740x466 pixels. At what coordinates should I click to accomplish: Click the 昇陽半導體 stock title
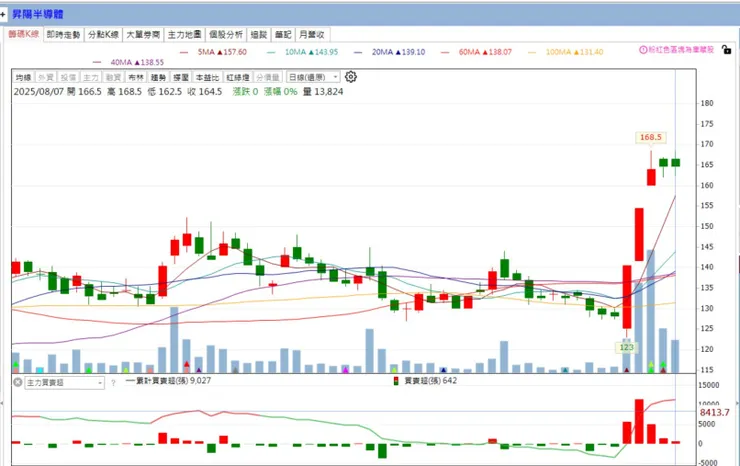(x=37, y=14)
